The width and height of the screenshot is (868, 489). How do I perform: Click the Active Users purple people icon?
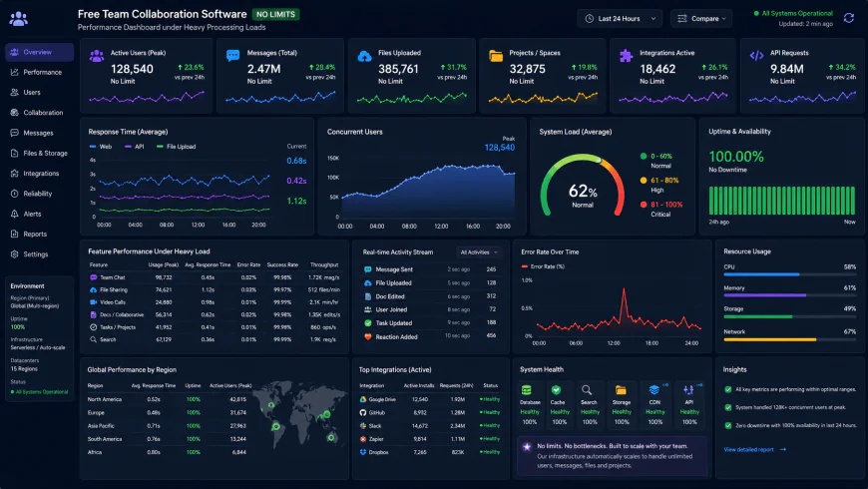coord(97,56)
